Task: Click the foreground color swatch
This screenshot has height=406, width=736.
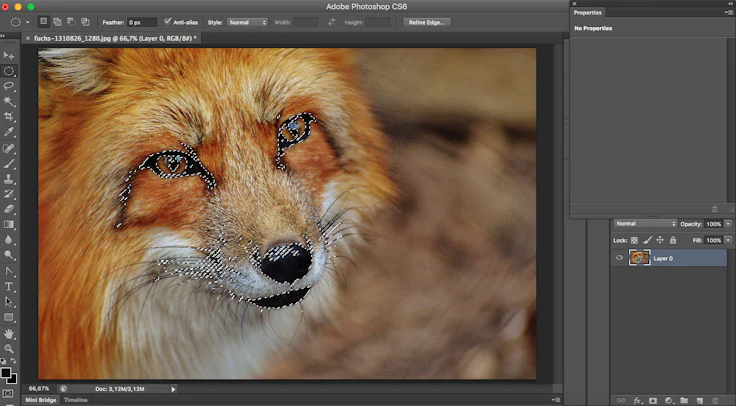Action: click(5, 373)
